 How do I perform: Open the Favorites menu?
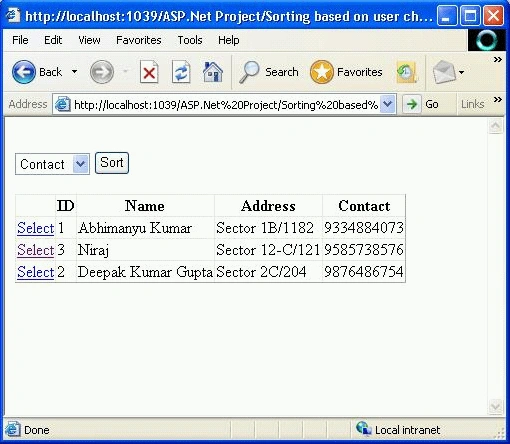pyautogui.click(x=139, y=40)
